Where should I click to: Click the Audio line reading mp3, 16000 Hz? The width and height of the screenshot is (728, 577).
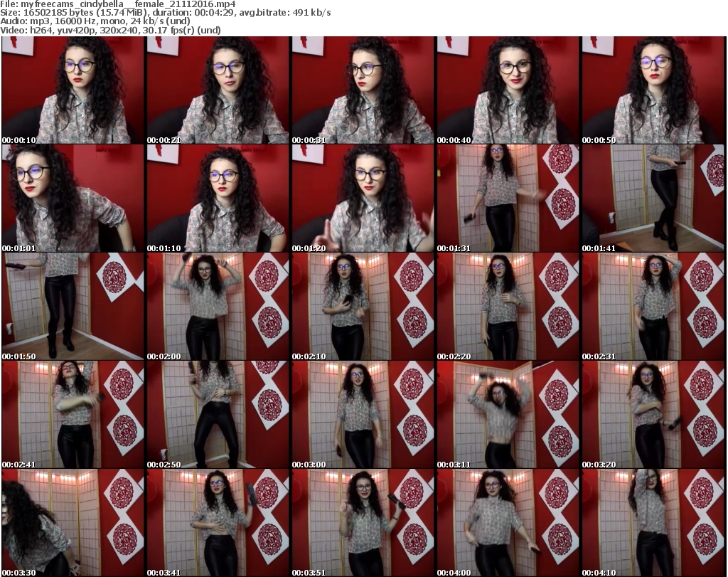(x=95, y=21)
